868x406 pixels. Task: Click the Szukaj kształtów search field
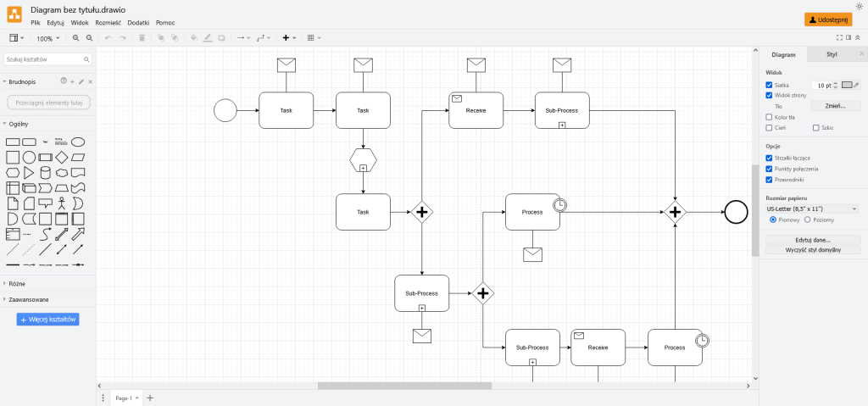(x=47, y=58)
